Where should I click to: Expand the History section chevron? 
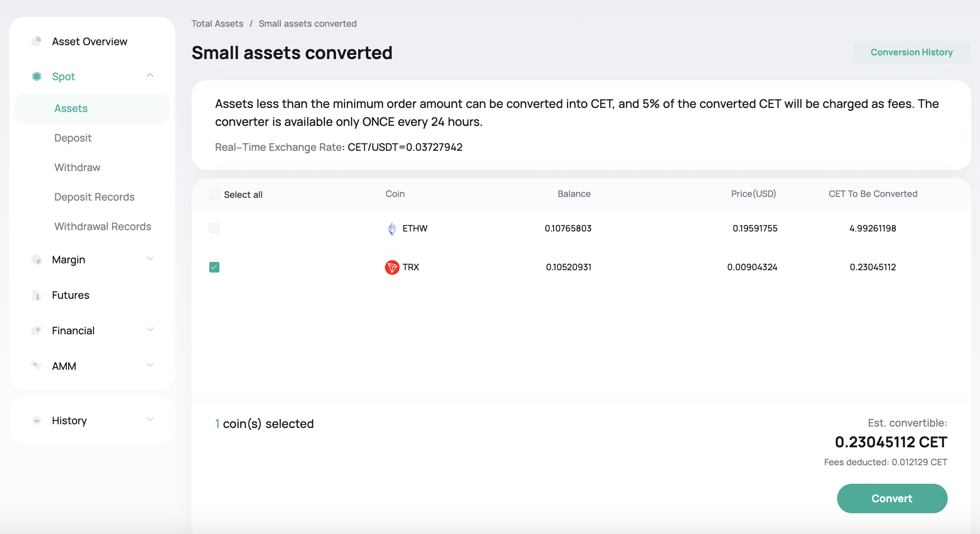[150, 420]
